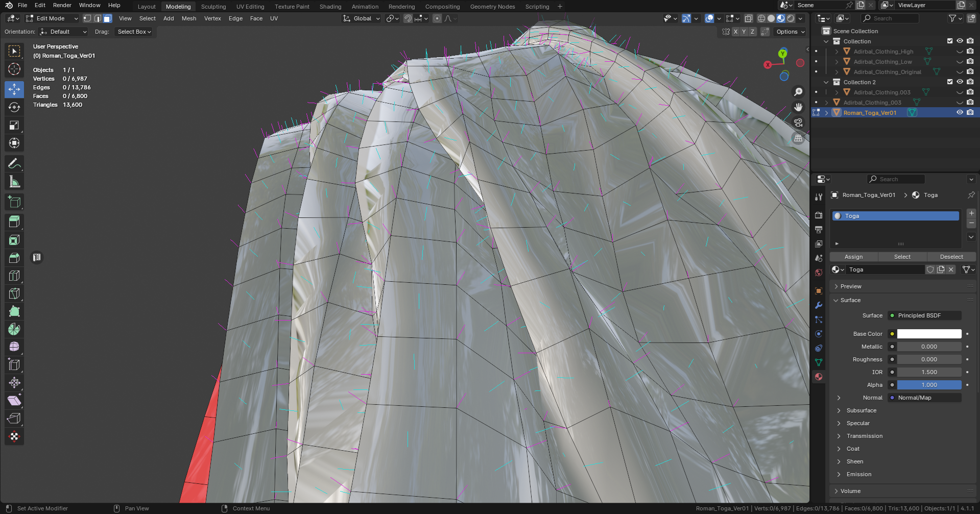Click the Deselect material button

951,257
